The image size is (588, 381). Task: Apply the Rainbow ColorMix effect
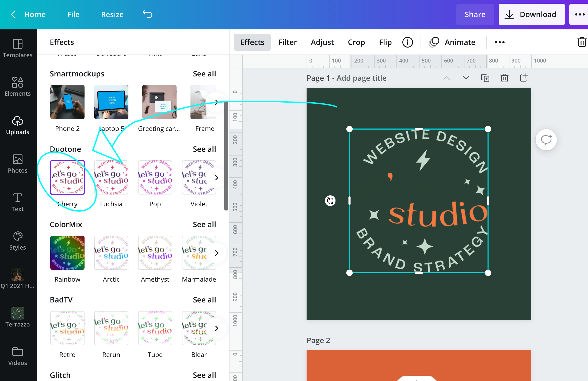pyautogui.click(x=67, y=253)
